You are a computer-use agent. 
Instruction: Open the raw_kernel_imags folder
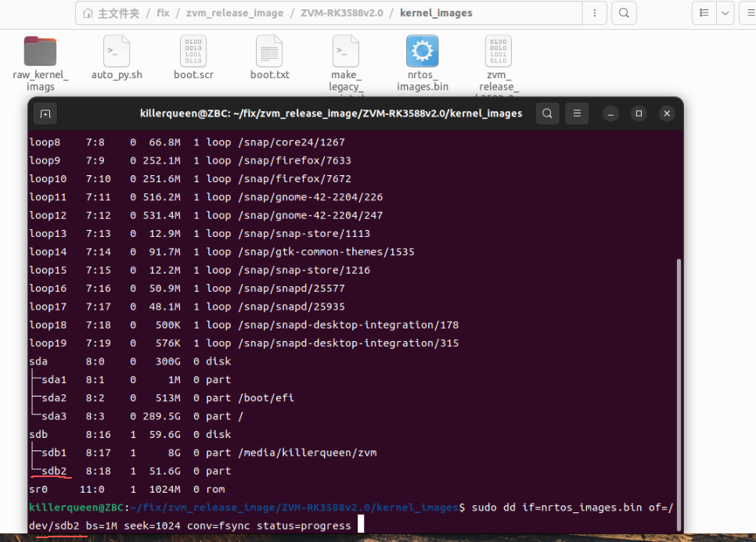41,52
